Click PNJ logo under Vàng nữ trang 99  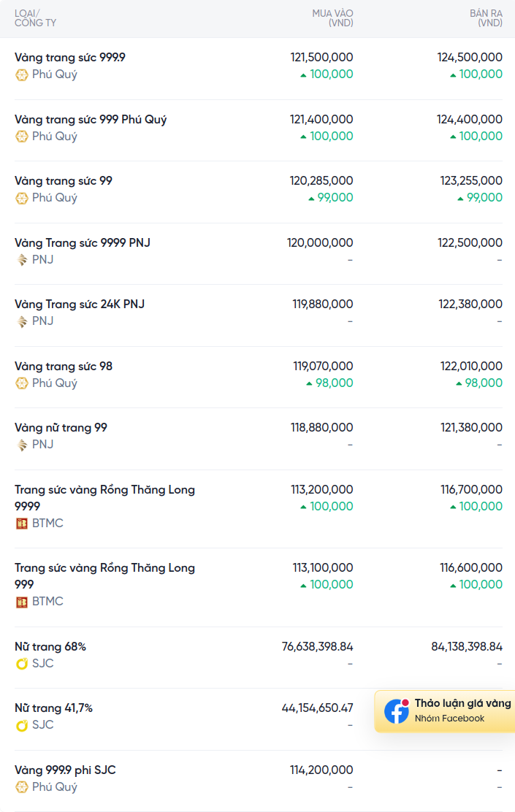point(22,445)
